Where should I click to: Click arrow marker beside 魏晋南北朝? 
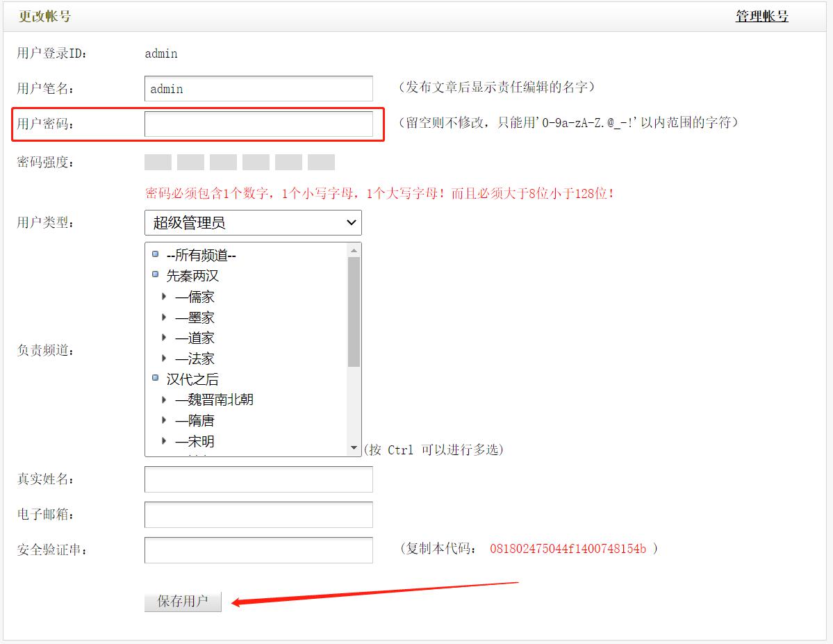coord(164,399)
